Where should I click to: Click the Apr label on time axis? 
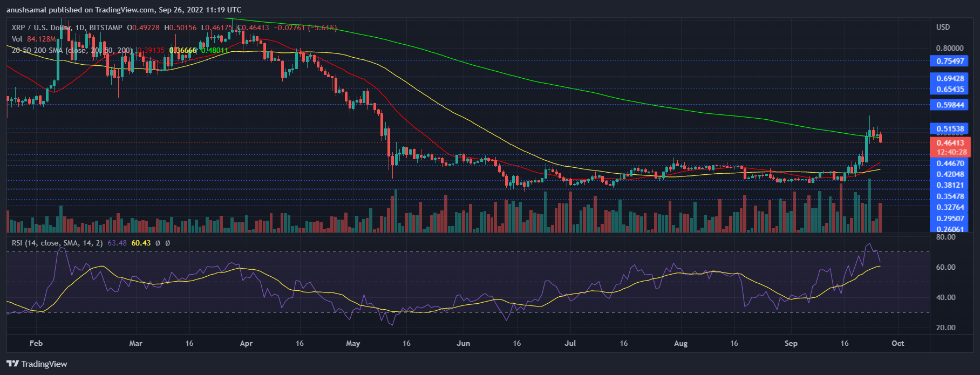pyautogui.click(x=246, y=343)
